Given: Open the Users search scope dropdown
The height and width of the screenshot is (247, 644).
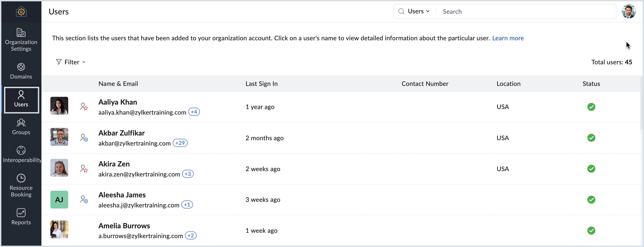Looking at the screenshot, I should pyautogui.click(x=418, y=11).
